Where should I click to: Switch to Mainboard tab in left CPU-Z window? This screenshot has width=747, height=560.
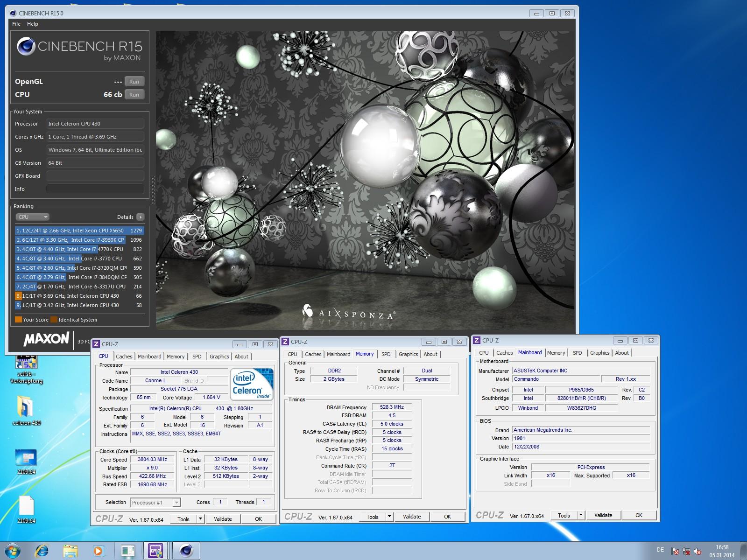[x=149, y=357]
